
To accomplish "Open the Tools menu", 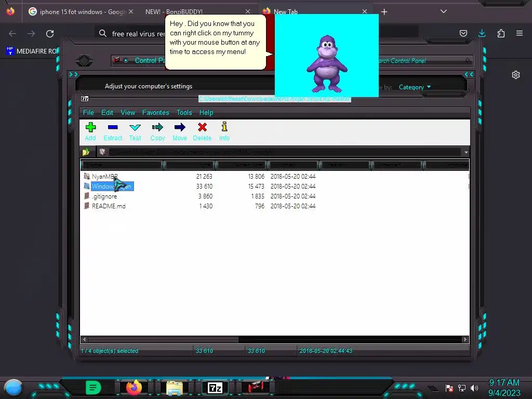I will pyautogui.click(x=184, y=112).
